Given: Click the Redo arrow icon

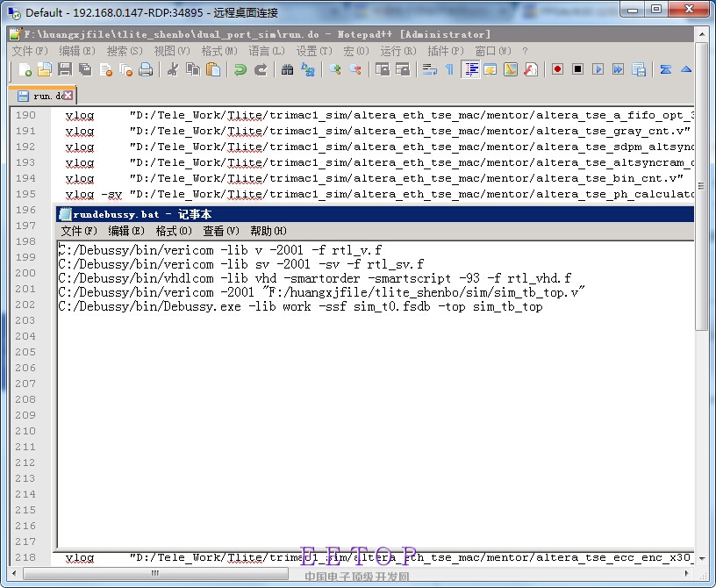Looking at the screenshot, I should (261, 69).
